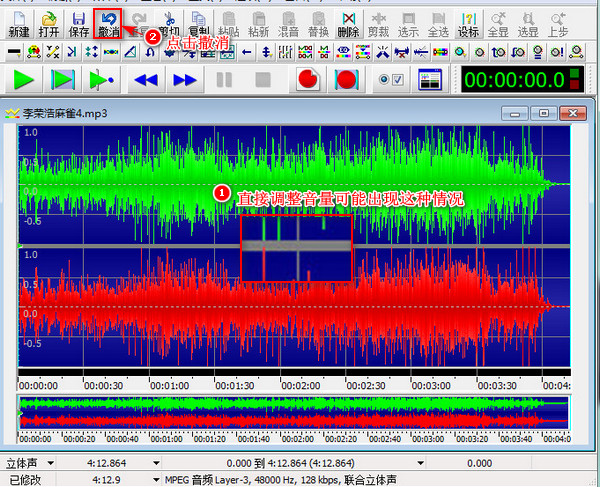The width and height of the screenshot is (600, 487).
Task: Click the green left channel waveform
Action: 294,185
